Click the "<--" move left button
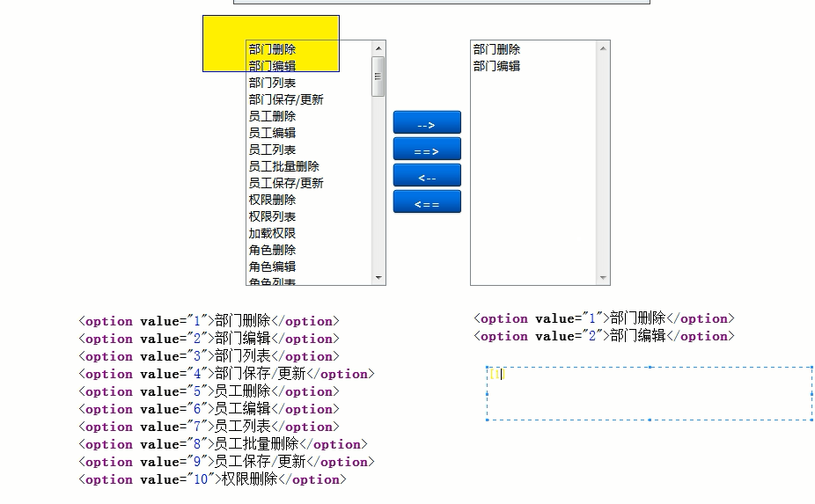815x504 pixels. tap(427, 176)
